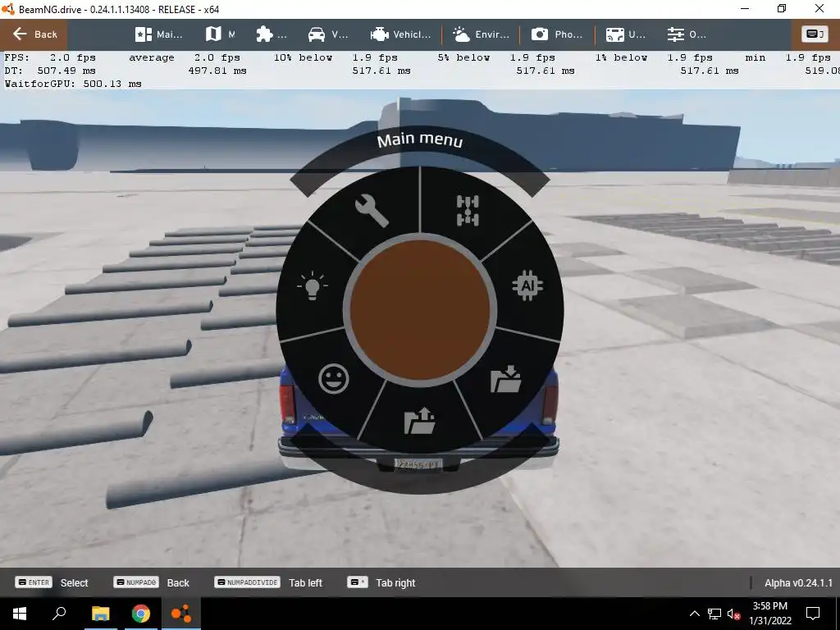Click the WaitforGPU 500.13 ms readout
Image resolution: width=840 pixels, height=630 pixels.
pyautogui.click(x=73, y=84)
